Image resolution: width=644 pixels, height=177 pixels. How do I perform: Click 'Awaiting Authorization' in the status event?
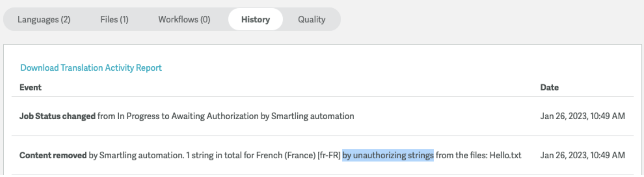pos(215,116)
